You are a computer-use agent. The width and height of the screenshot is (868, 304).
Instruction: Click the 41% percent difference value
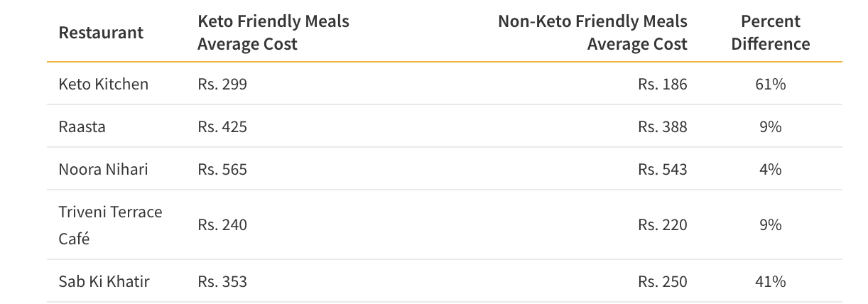coord(770,281)
